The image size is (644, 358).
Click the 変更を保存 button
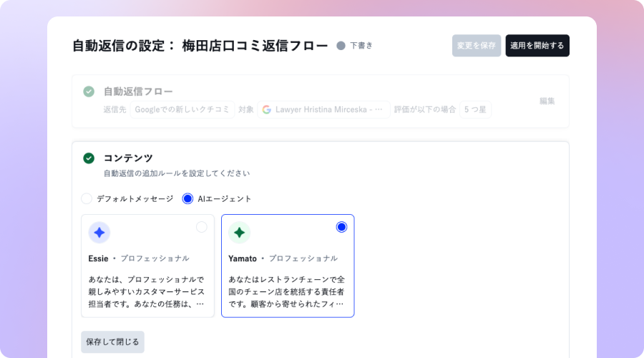pyautogui.click(x=477, y=46)
